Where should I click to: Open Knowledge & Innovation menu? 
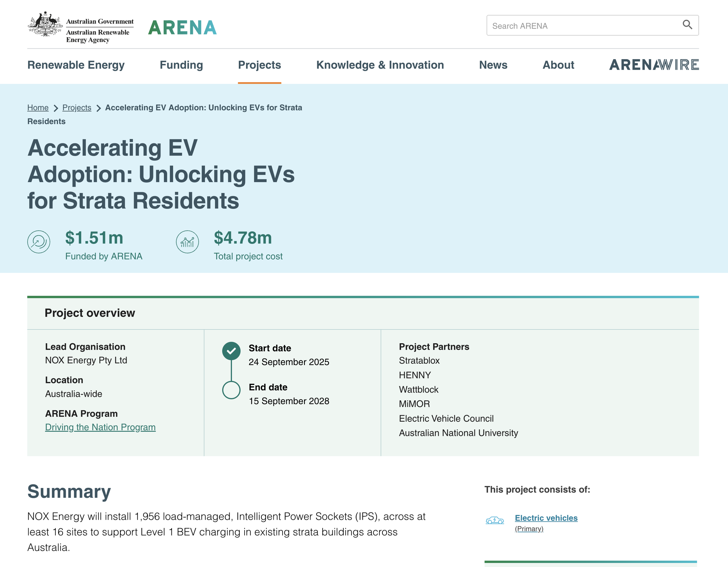click(380, 65)
